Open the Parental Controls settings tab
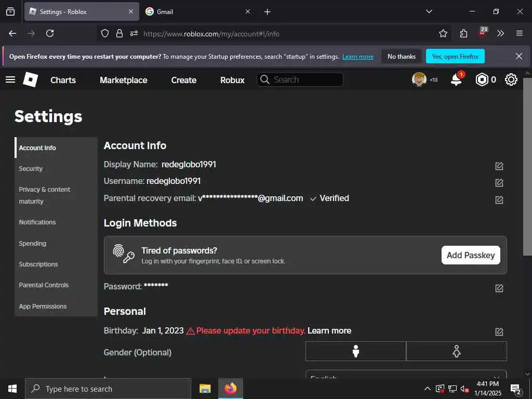This screenshot has height=399, width=532. click(56, 285)
